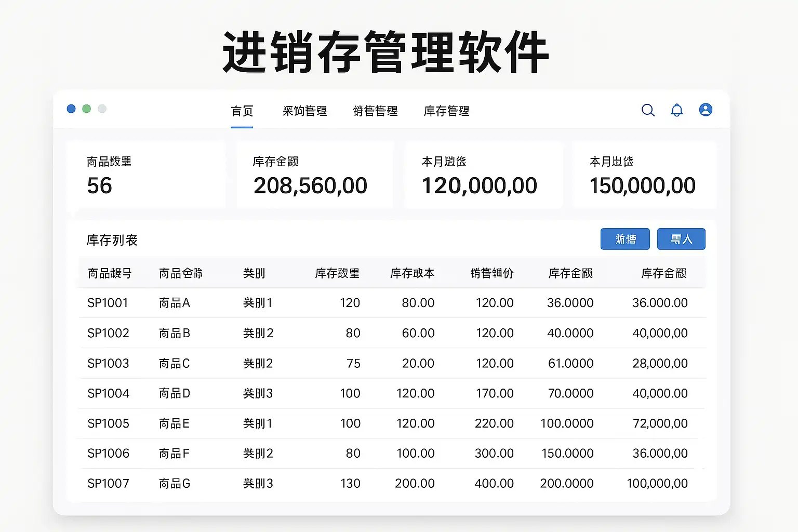Click the gray window control dot
The image size is (798, 532).
[x=102, y=109]
